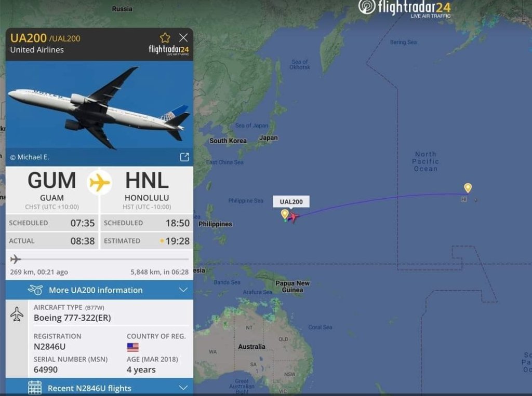
Task: Click the calendar icon beside Recent flights
Action: click(x=35, y=388)
